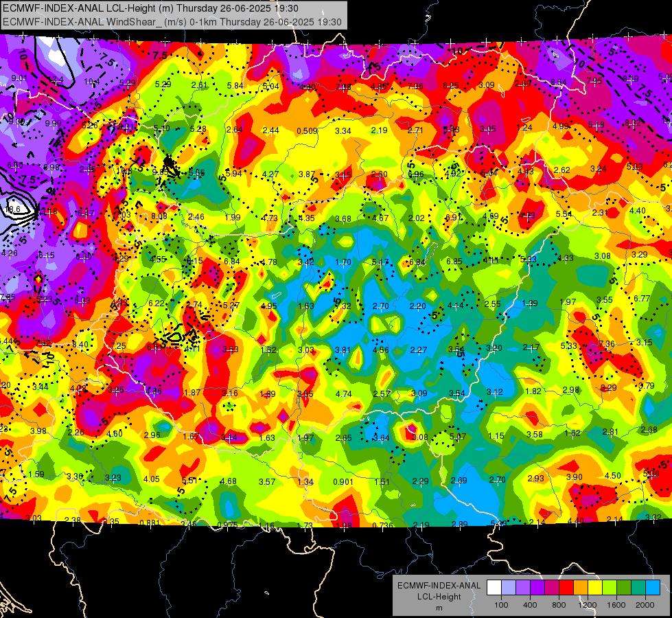Click the shear value 18.6
The width and height of the screenshot is (672, 618).
coord(12,209)
